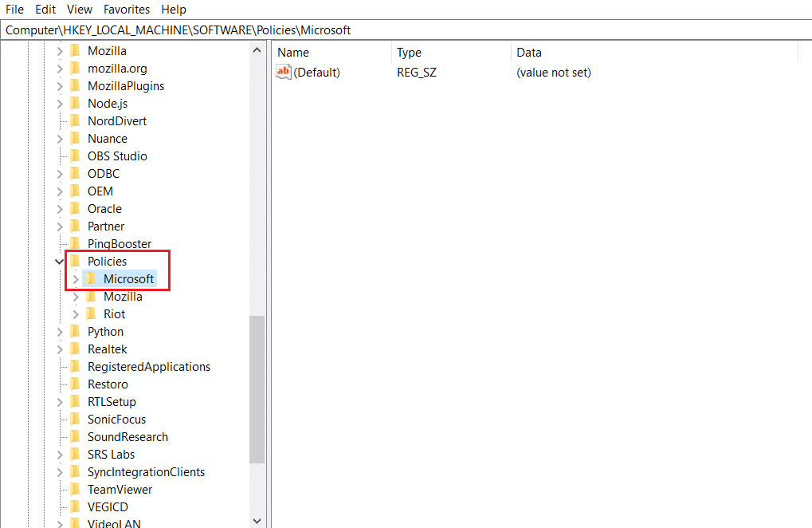Select the SoundResearch key label
The image size is (812, 528).
coord(128,437)
